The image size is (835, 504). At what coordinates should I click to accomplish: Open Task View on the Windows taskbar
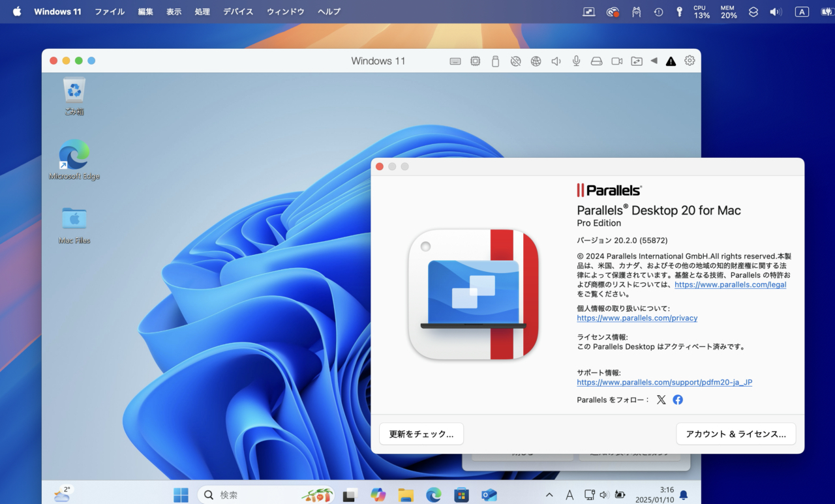[350, 495]
